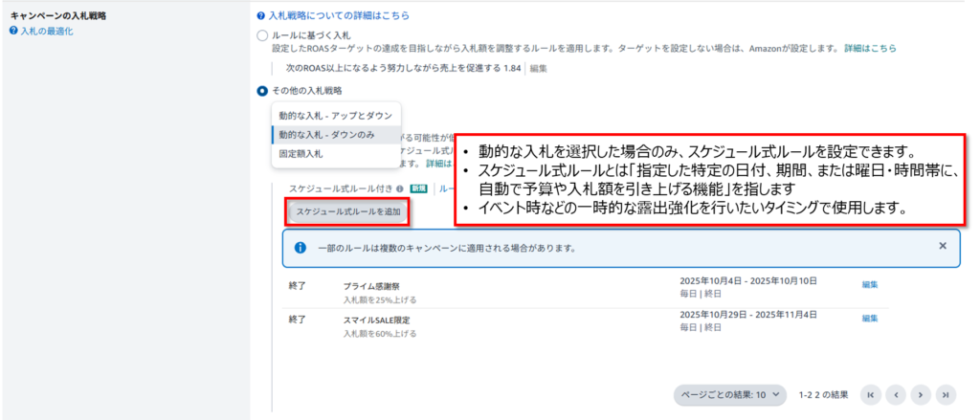
Task: Go to the last results page
Action: click(x=946, y=394)
